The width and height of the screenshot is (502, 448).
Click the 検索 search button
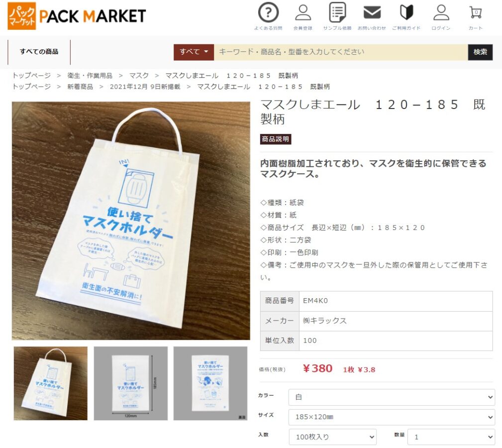[480, 52]
